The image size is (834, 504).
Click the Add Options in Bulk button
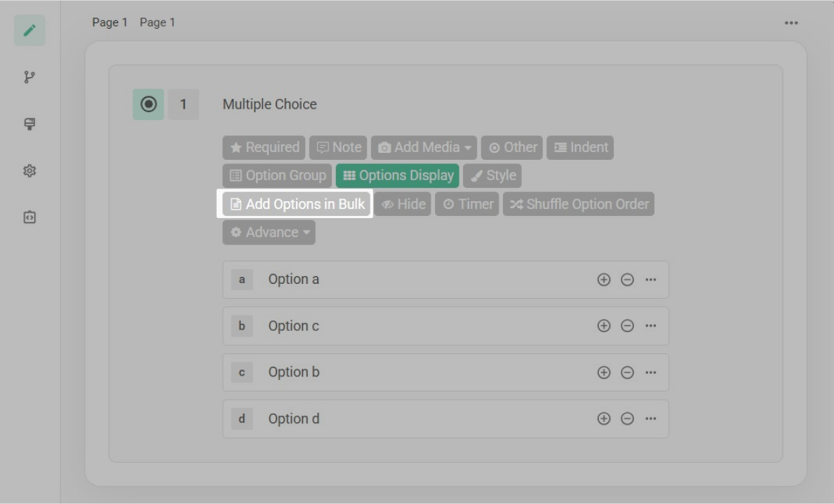click(x=295, y=203)
